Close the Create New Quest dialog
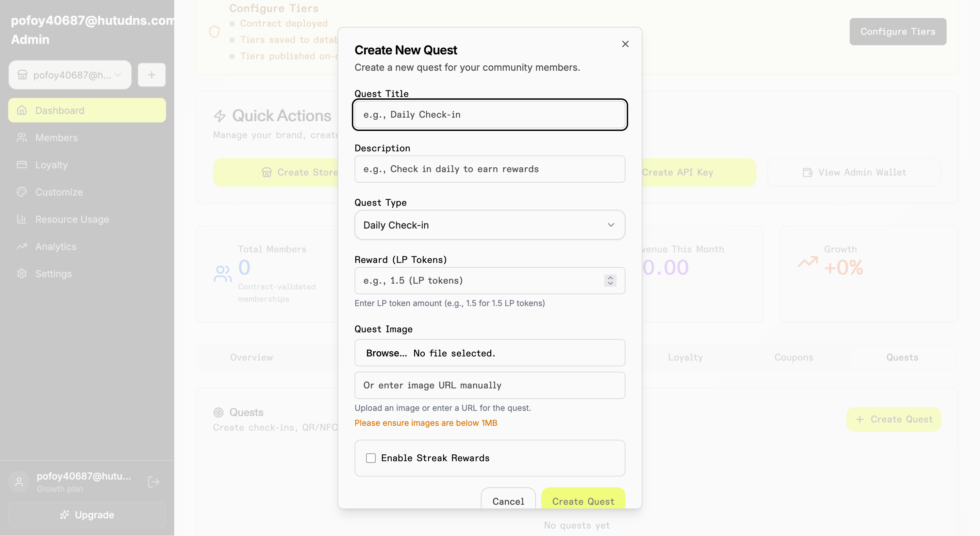 tap(625, 44)
